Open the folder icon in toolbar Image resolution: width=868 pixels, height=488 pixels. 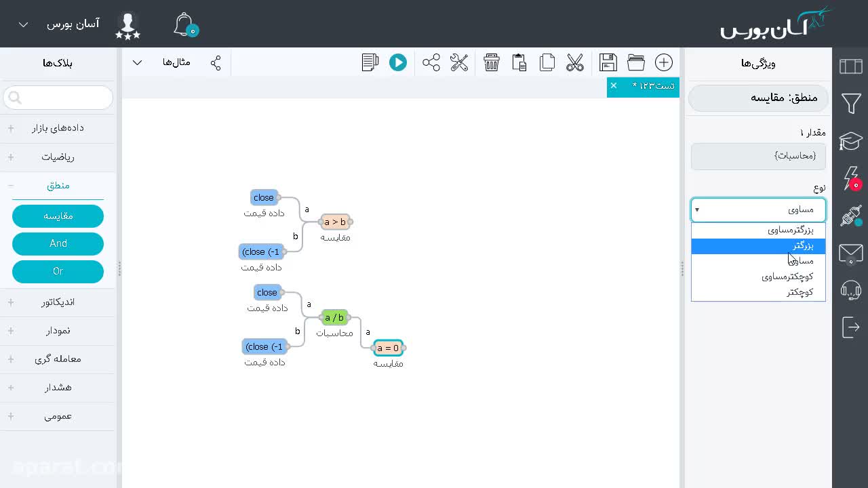(636, 63)
